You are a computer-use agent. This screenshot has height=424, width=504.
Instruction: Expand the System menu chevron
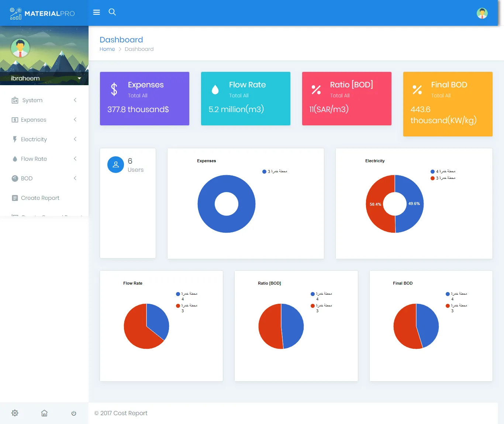[75, 100]
